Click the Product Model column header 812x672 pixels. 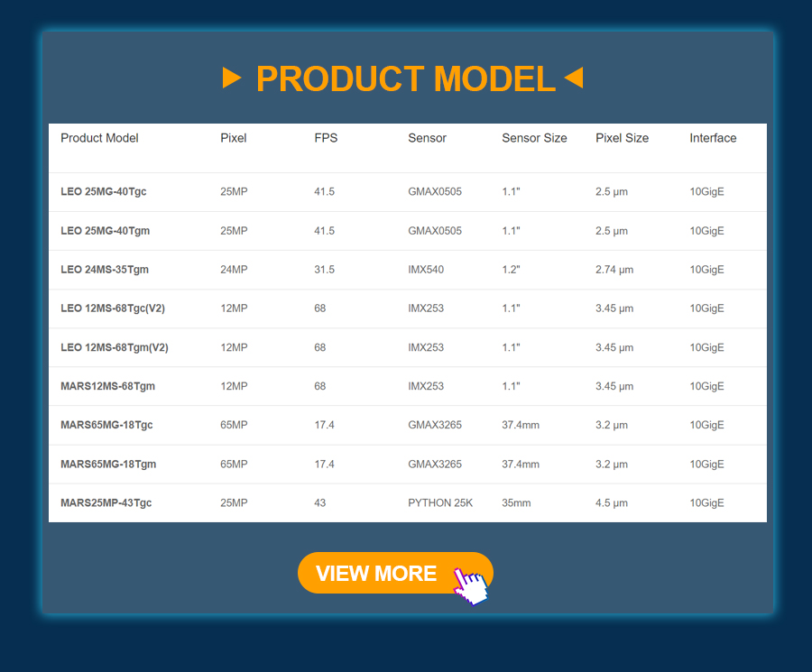(x=99, y=138)
